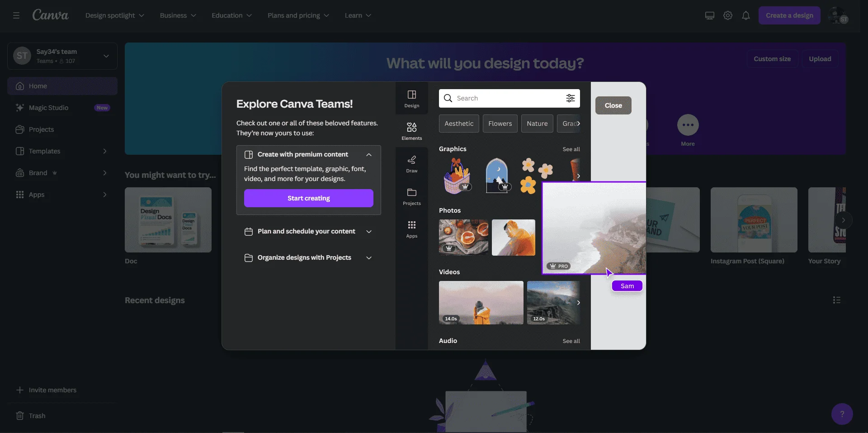This screenshot has width=868, height=433.
Task: Open the Business dropdown menu
Action: click(178, 15)
